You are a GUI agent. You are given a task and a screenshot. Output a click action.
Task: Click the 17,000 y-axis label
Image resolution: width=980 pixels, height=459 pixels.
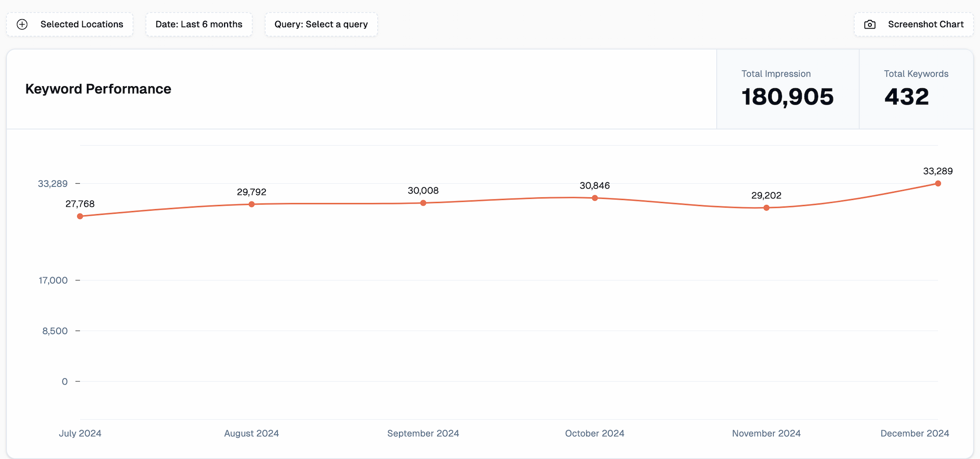[53, 280]
